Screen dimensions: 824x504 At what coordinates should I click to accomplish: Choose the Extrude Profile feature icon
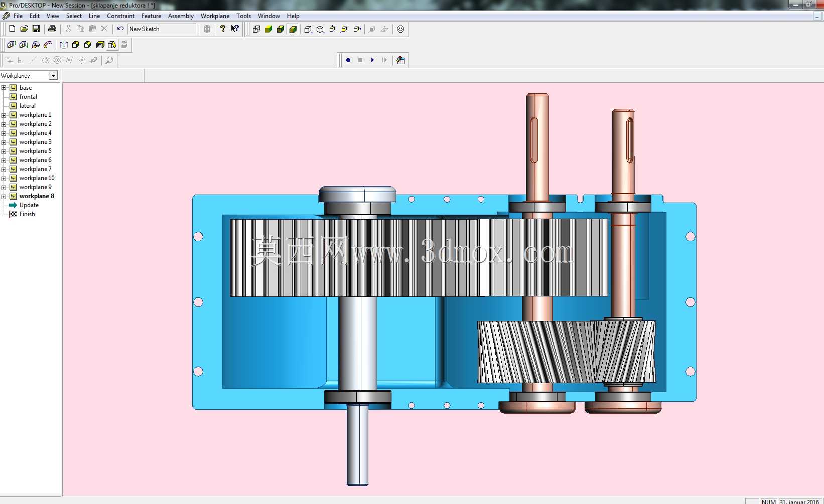12,45
